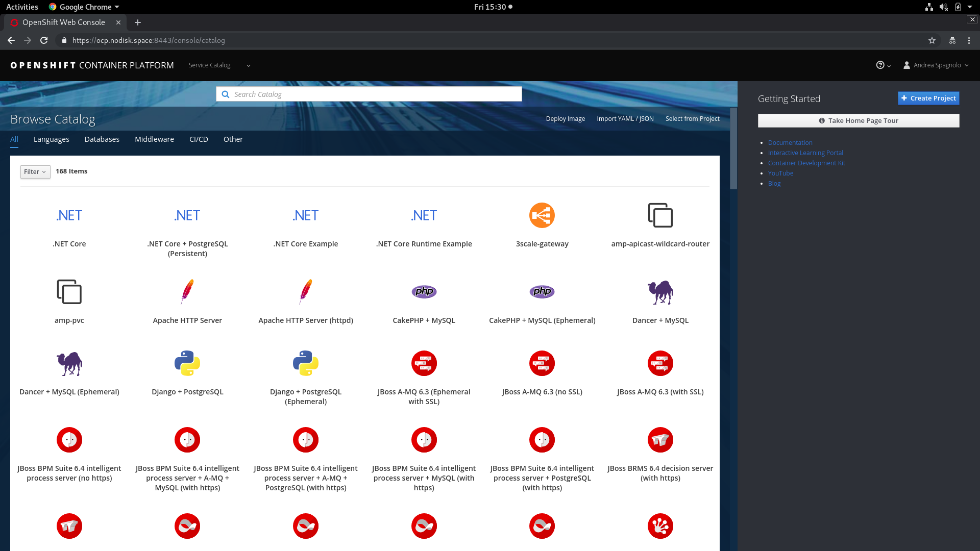Bookmark this page with the star icon

tap(932, 40)
